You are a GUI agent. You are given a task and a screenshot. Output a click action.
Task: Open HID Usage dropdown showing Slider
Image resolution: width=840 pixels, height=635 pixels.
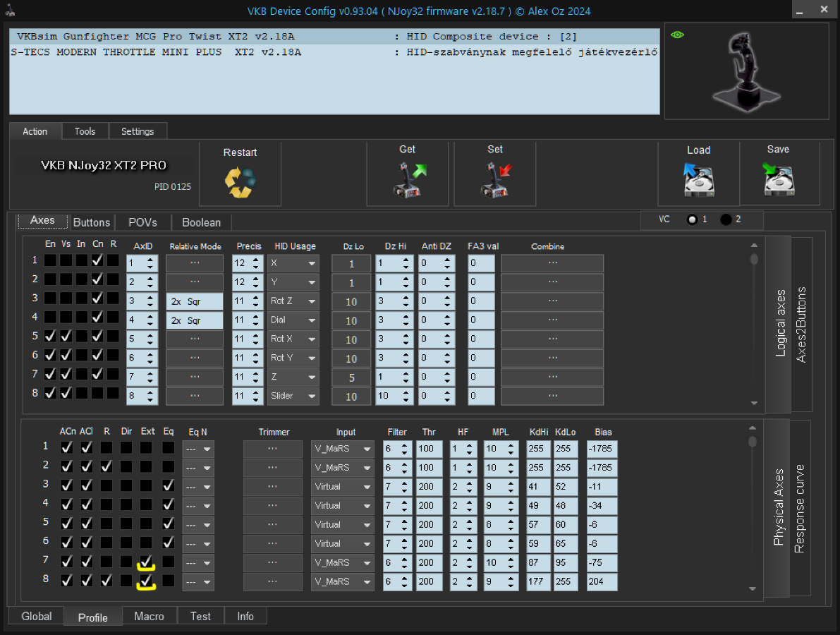coord(293,396)
